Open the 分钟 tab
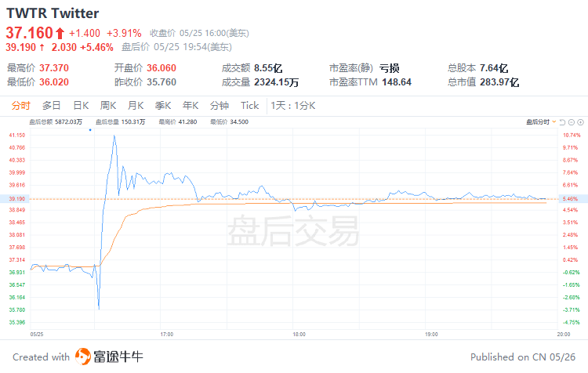The height and width of the screenshot is (373, 588). tap(220, 106)
